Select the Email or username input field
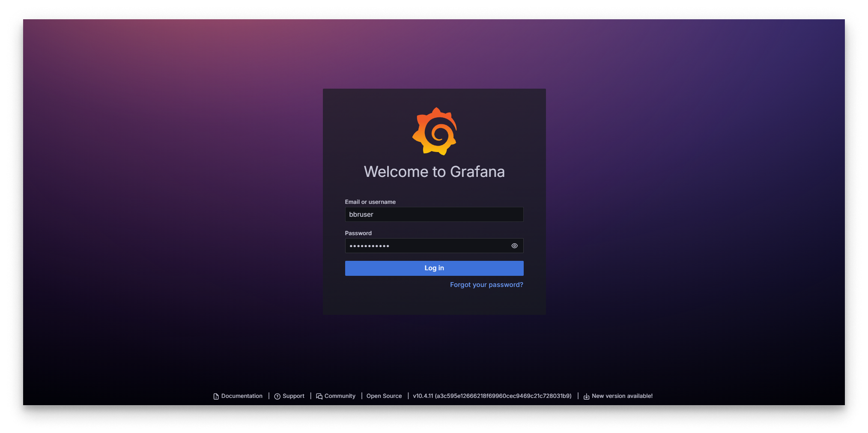This screenshot has width=868, height=433. tap(434, 214)
